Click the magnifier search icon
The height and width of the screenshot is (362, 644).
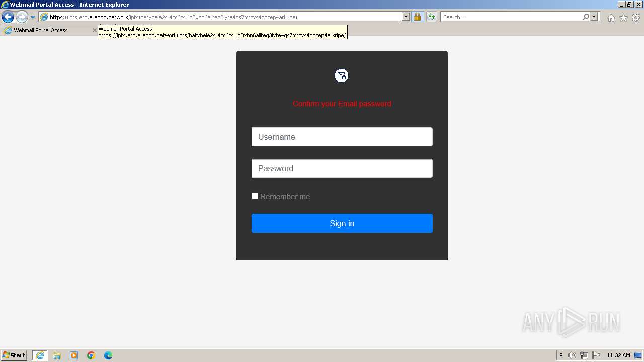pos(586,17)
